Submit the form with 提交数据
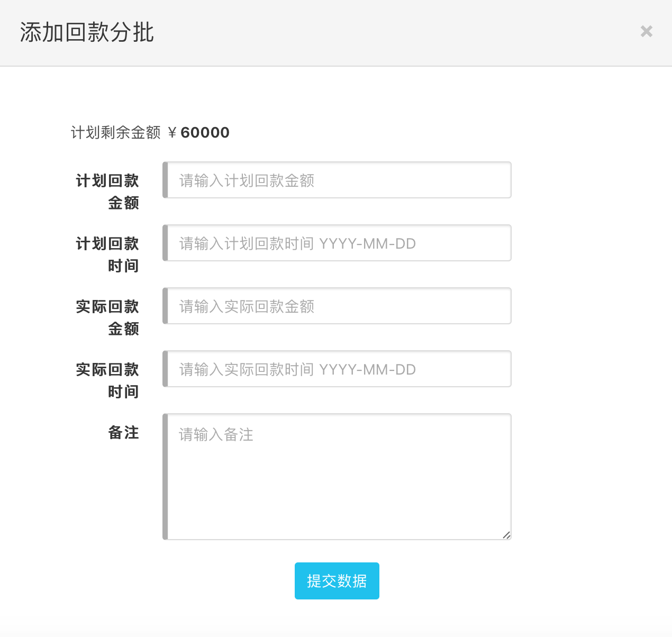This screenshot has width=672, height=637. tap(337, 581)
